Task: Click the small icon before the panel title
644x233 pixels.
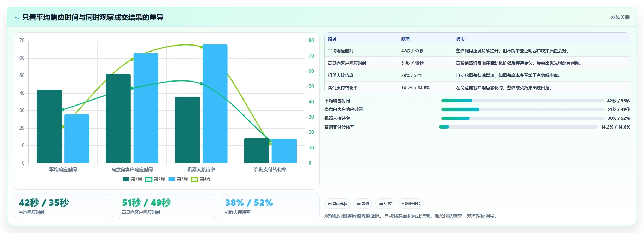Action: point(17,18)
